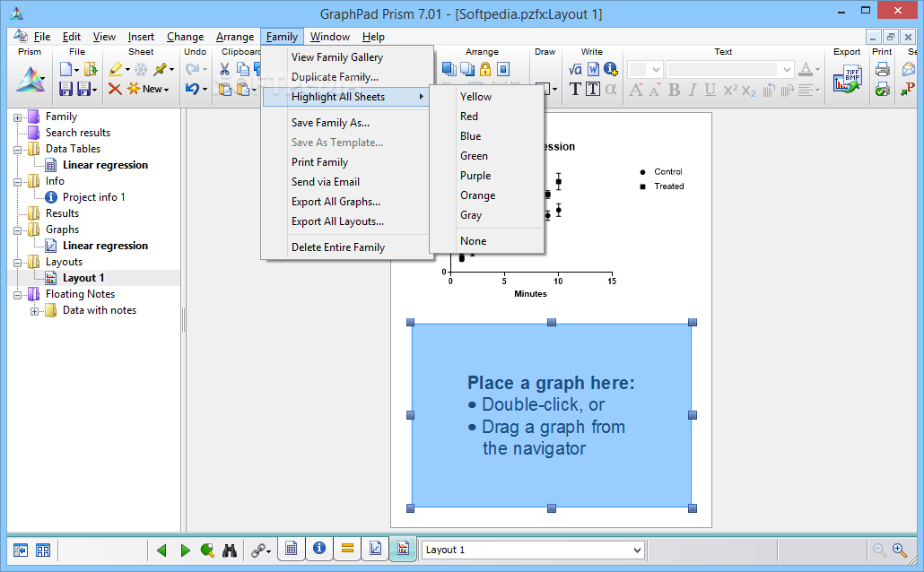Select Search results in navigator
Screen dimensions: 924x572
(78, 133)
